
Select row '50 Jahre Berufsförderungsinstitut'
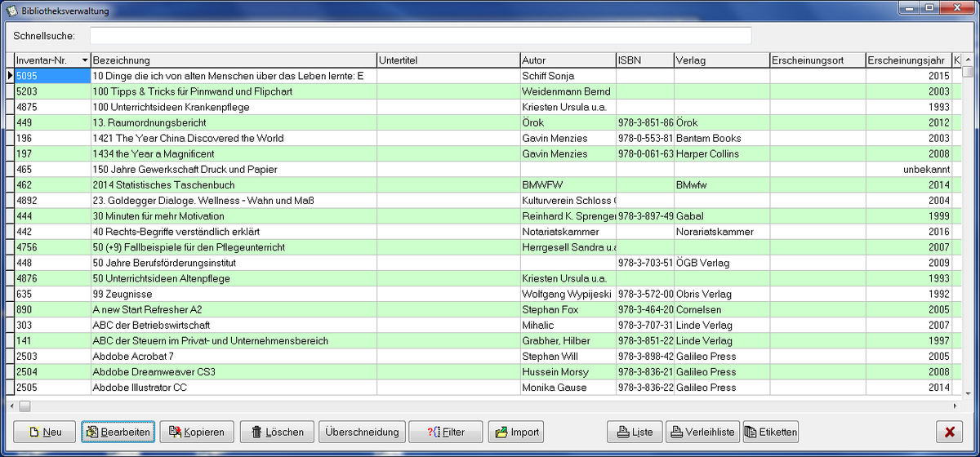tap(482, 263)
